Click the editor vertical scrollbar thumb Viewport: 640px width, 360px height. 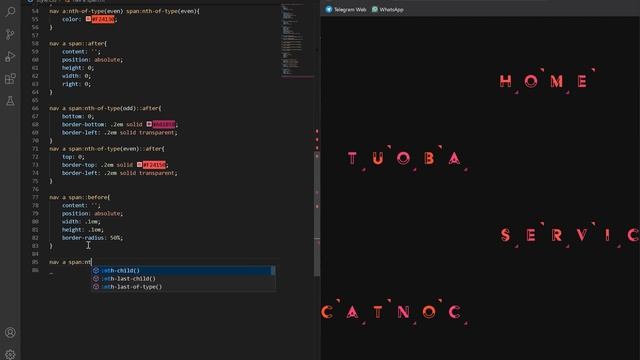(x=317, y=214)
